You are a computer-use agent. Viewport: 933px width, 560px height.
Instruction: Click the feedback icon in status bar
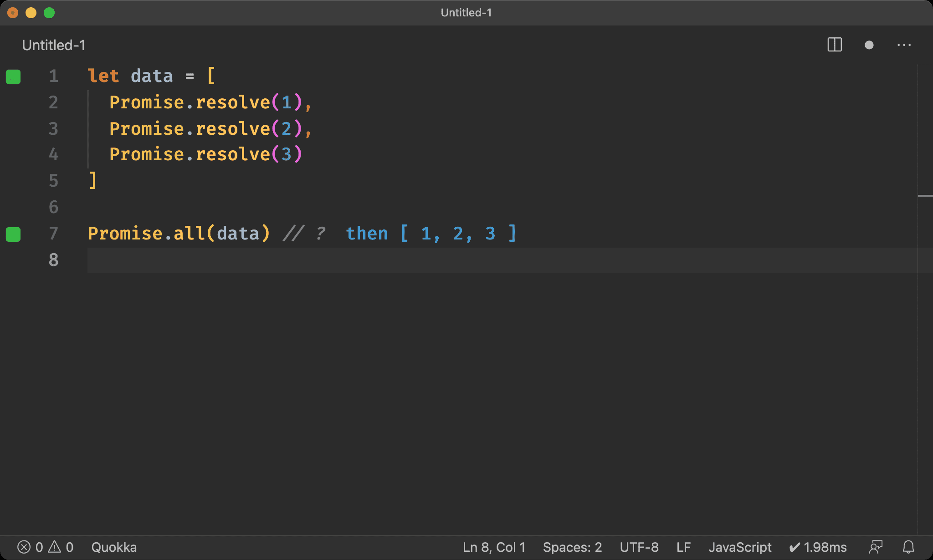(x=876, y=547)
